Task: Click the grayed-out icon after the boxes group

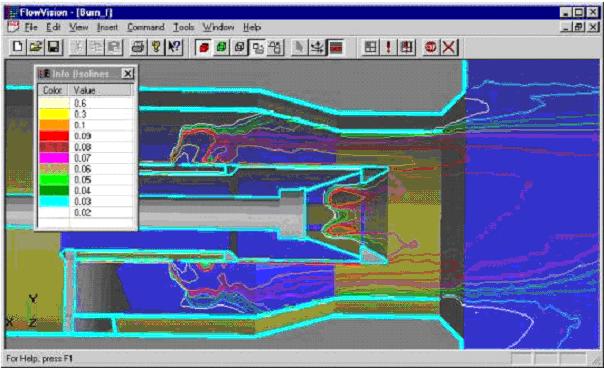Action: coord(299,47)
